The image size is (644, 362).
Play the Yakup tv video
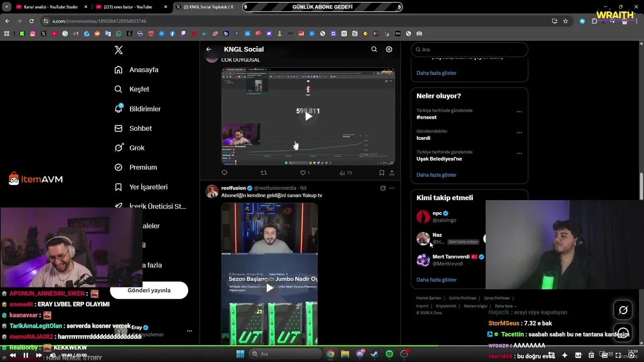click(x=270, y=288)
